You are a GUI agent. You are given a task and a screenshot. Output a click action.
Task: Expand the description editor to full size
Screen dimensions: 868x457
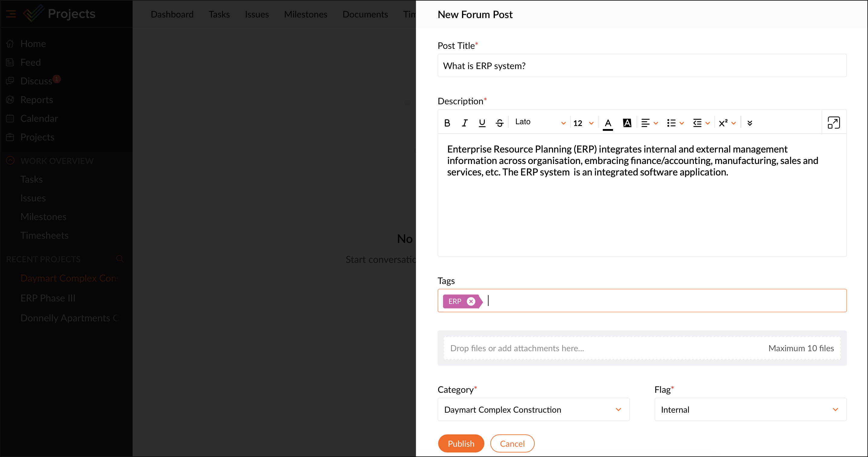click(x=833, y=123)
